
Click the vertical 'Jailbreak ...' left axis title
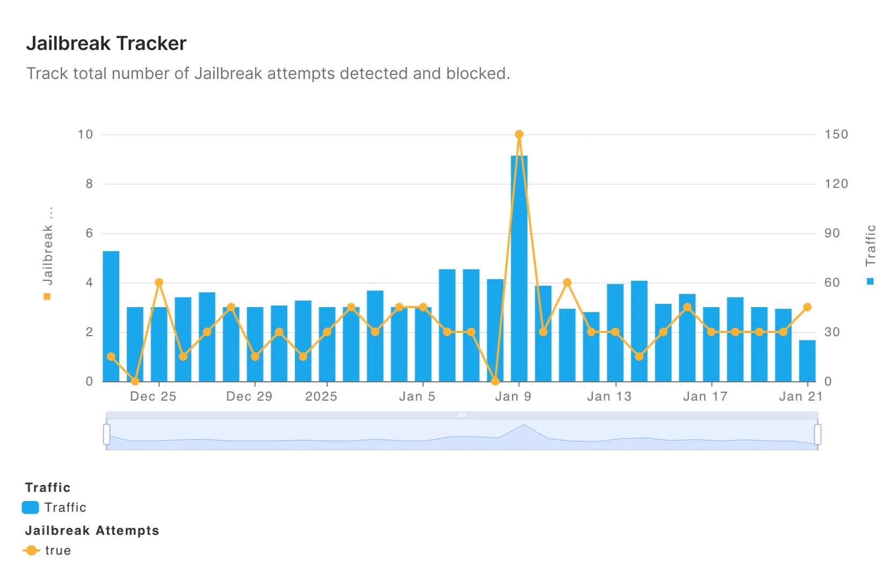pos(47,246)
